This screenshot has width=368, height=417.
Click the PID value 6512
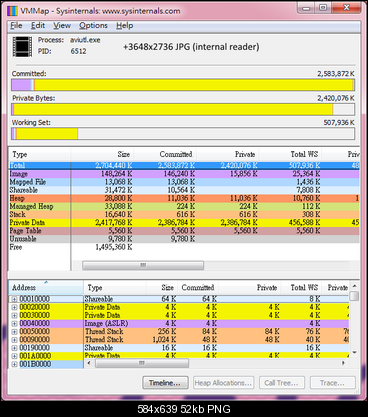[78, 51]
